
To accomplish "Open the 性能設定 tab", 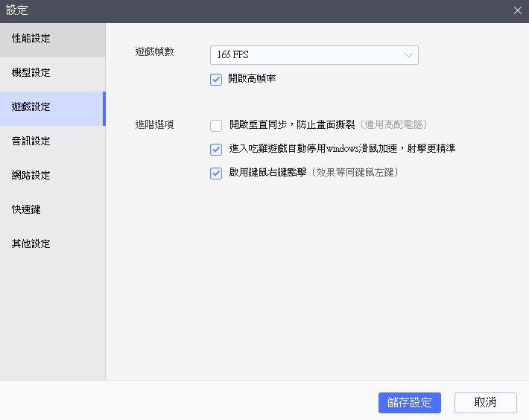I will tap(31, 39).
